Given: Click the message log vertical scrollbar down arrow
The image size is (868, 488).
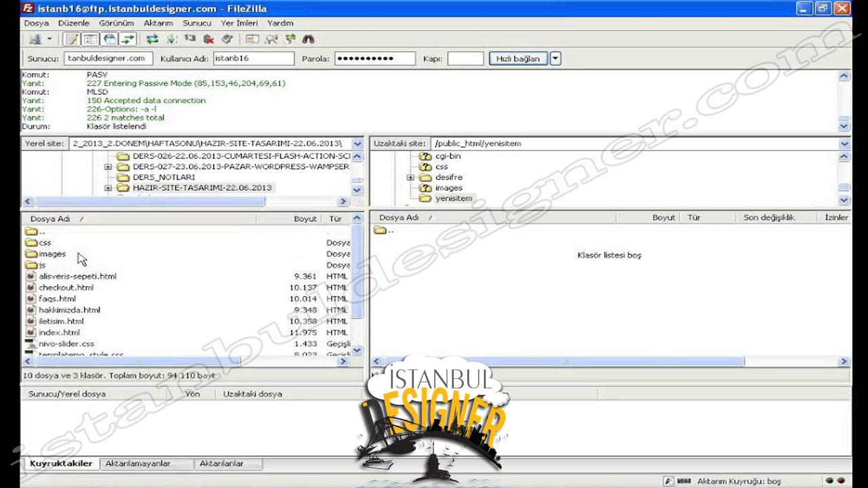Looking at the screenshot, I should [844, 126].
